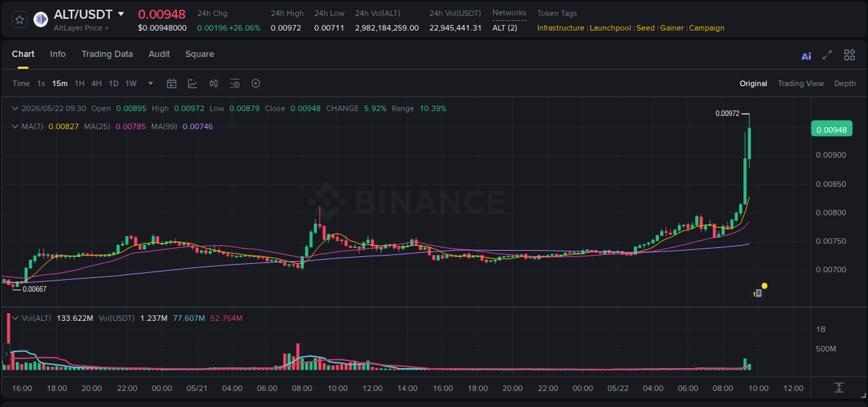
Task: Open the Trading Data tab
Action: tap(107, 54)
